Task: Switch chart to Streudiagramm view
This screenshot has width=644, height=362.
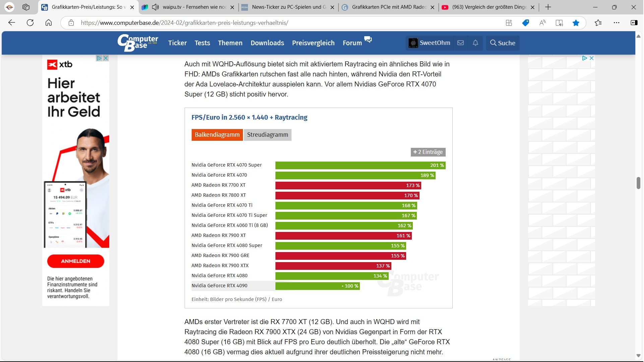Action: click(267, 135)
